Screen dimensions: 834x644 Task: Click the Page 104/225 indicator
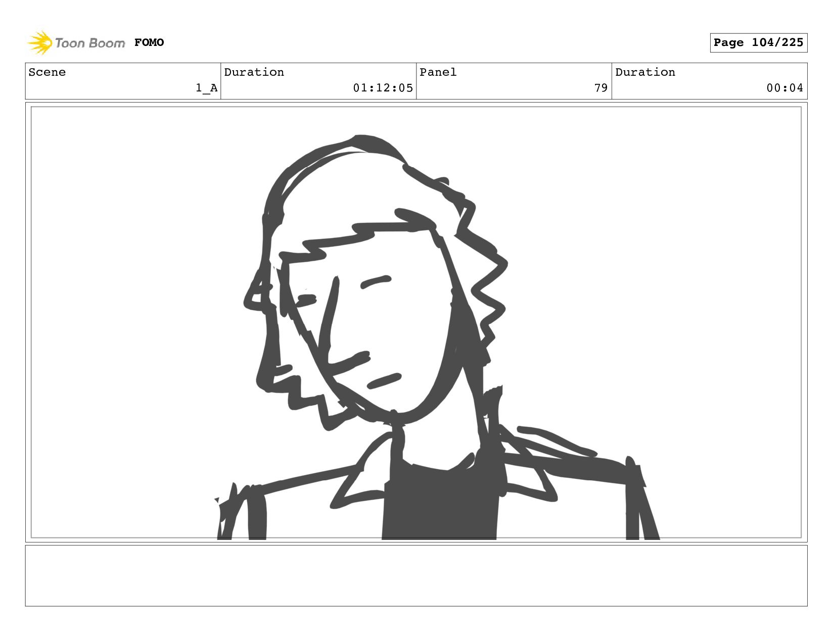pos(758,42)
